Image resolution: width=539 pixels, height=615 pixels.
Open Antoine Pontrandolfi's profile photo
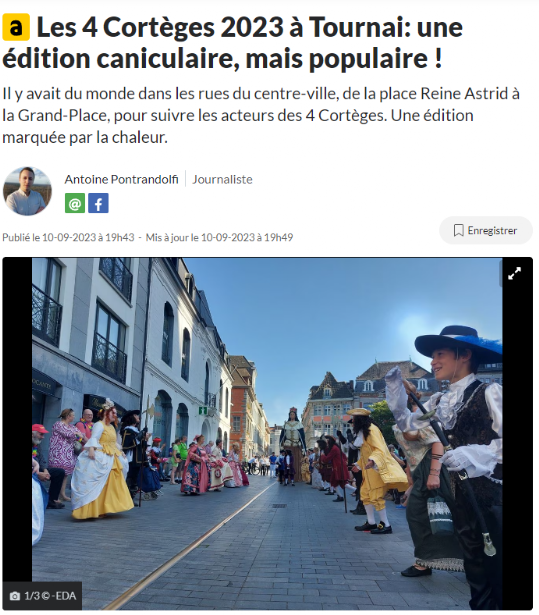27,191
